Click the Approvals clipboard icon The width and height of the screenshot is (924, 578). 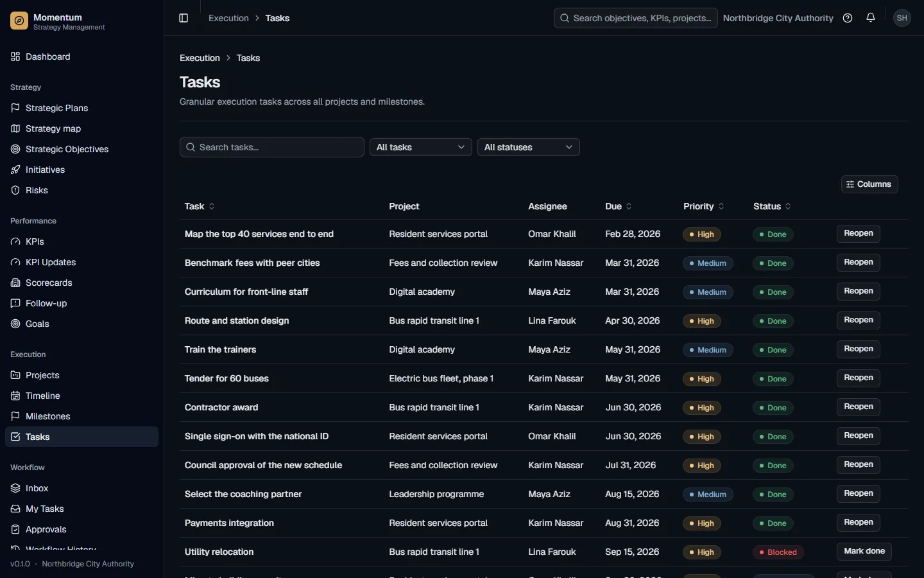click(x=15, y=529)
